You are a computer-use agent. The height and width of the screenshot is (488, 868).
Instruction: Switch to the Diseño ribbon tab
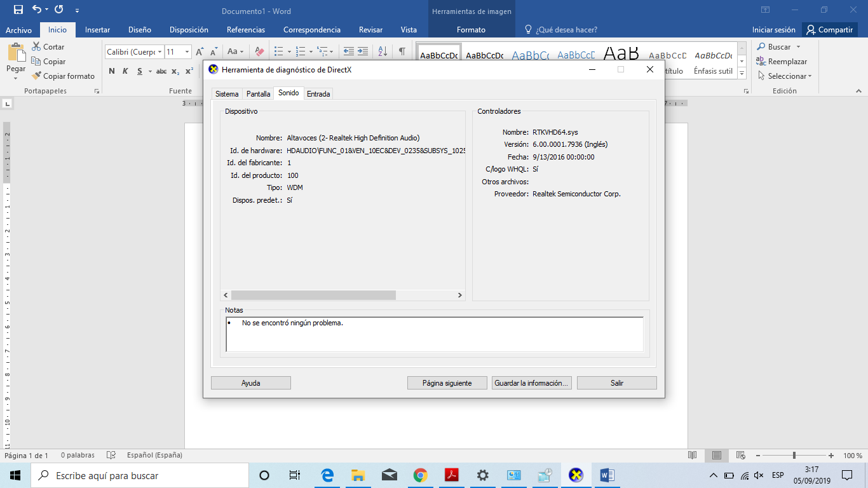pyautogui.click(x=139, y=30)
